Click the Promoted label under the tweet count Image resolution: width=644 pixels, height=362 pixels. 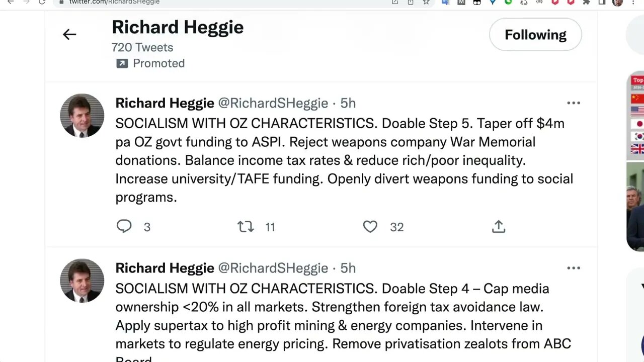158,63
